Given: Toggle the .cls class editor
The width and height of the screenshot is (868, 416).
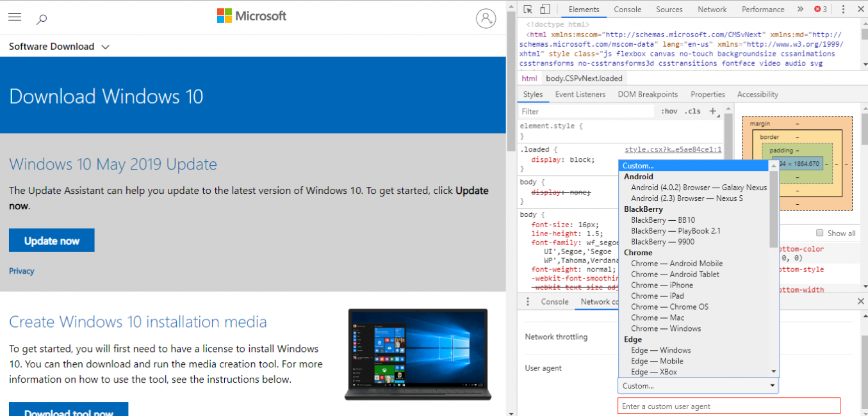Looking at the screenshot, I should coord(692,111).
